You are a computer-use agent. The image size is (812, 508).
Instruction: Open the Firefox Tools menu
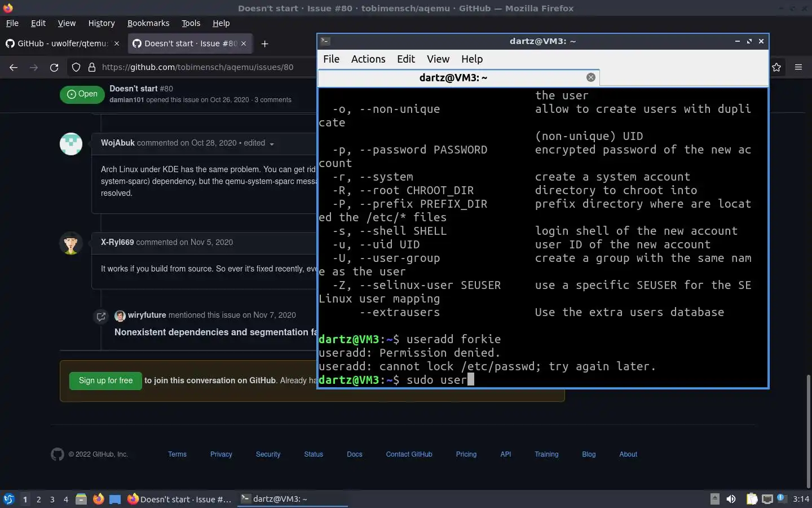pos(191,23)
